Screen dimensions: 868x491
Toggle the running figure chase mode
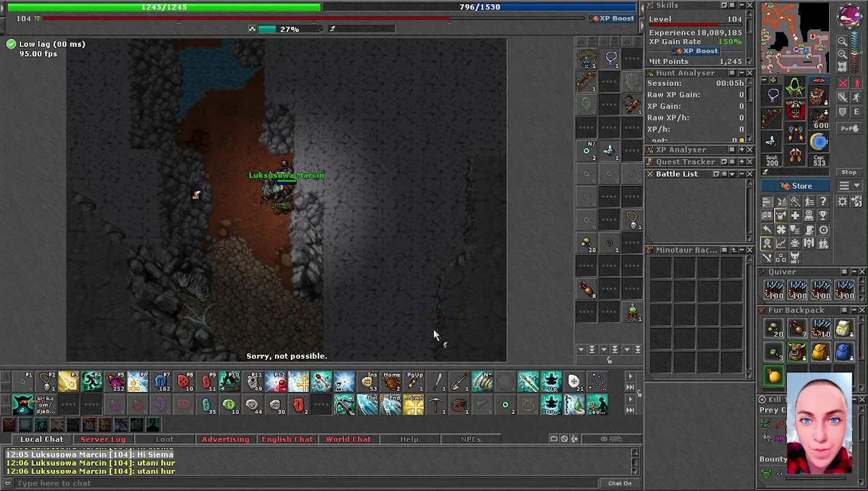point(857,98)
